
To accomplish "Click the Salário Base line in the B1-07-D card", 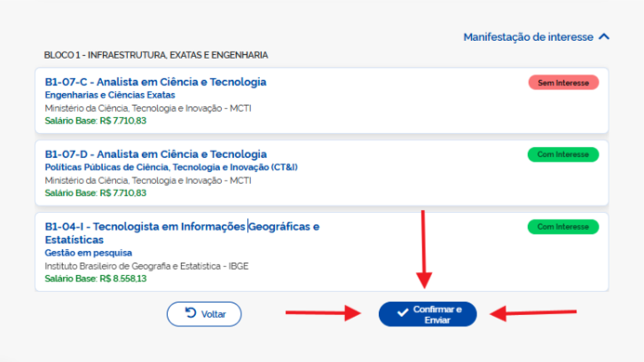I will click(x=96, y=193).
